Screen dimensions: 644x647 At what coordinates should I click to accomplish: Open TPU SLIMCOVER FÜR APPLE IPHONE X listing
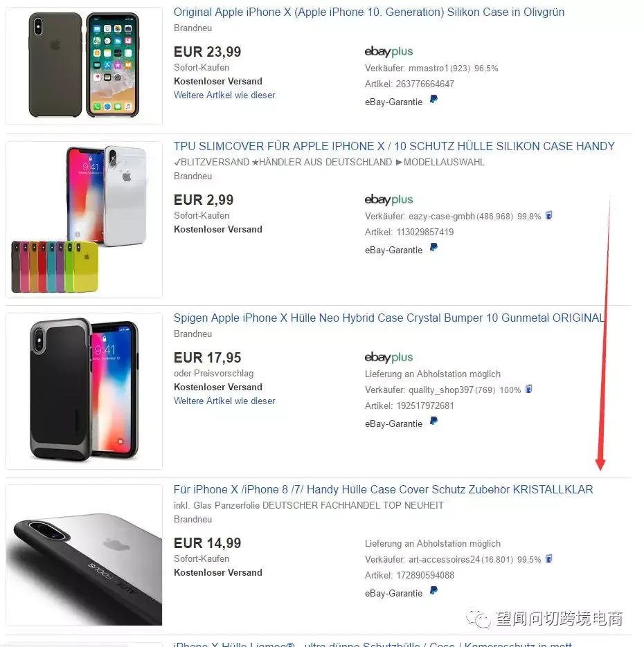coord(394,147)
